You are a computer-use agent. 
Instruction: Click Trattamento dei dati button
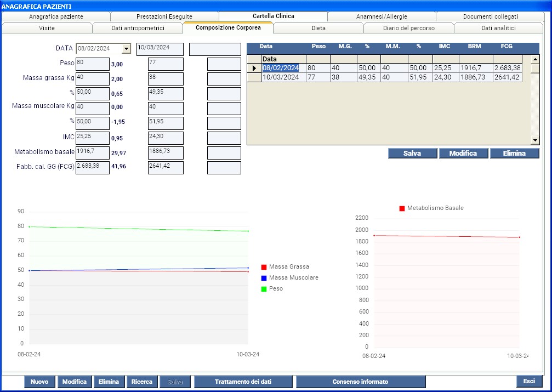pos(243,382)
